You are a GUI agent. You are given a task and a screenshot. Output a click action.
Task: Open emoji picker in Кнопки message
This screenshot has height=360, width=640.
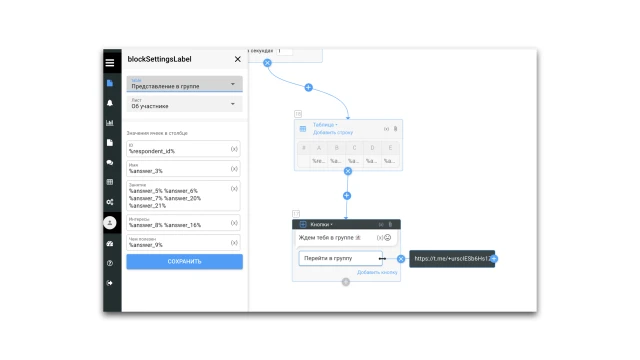pyautogui.click(x=387, y=238)
